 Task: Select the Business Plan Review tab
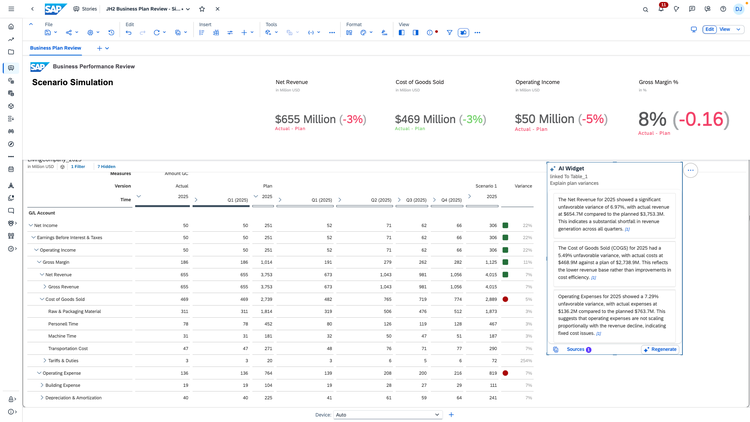click(x=55, y=48)
